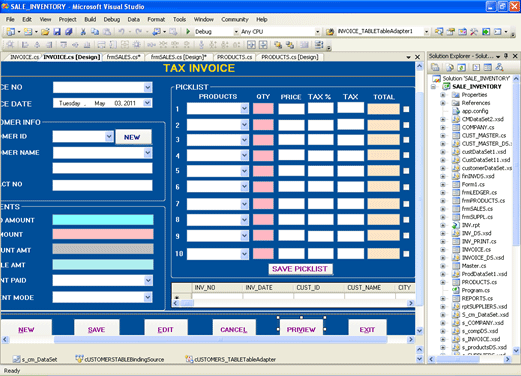521x376 pixels.
Task: Tick the checkbox on picklist row 4
Action: pyautogui.click(x=406, y=155)
